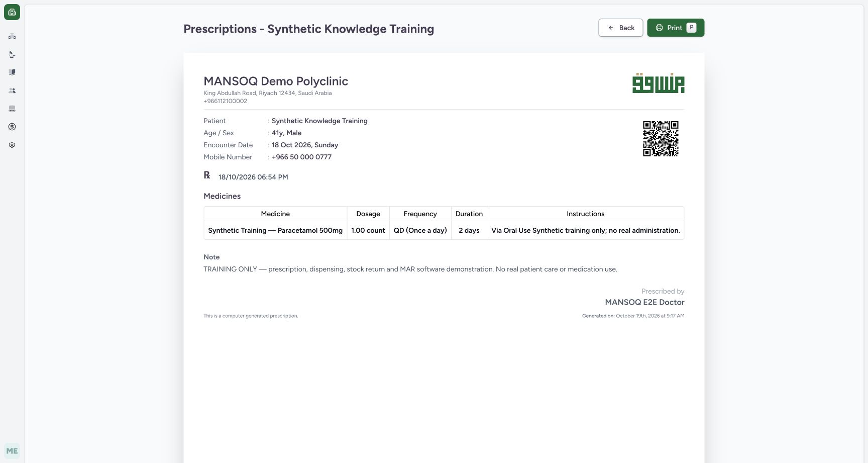Click the Dosage column header
The width and height of the screenshot is (868, 463).
(368, 214)
